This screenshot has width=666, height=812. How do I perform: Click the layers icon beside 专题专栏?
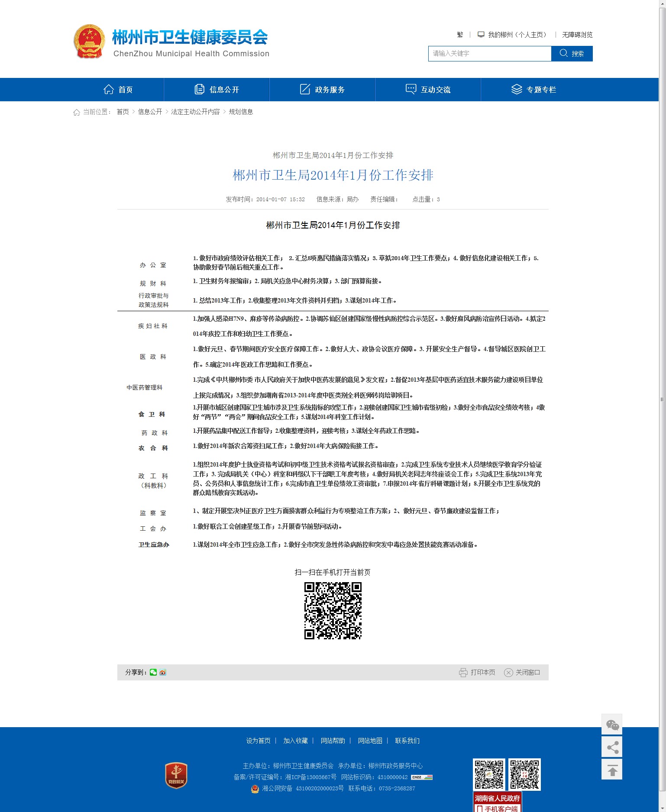[x=517, y=89]
